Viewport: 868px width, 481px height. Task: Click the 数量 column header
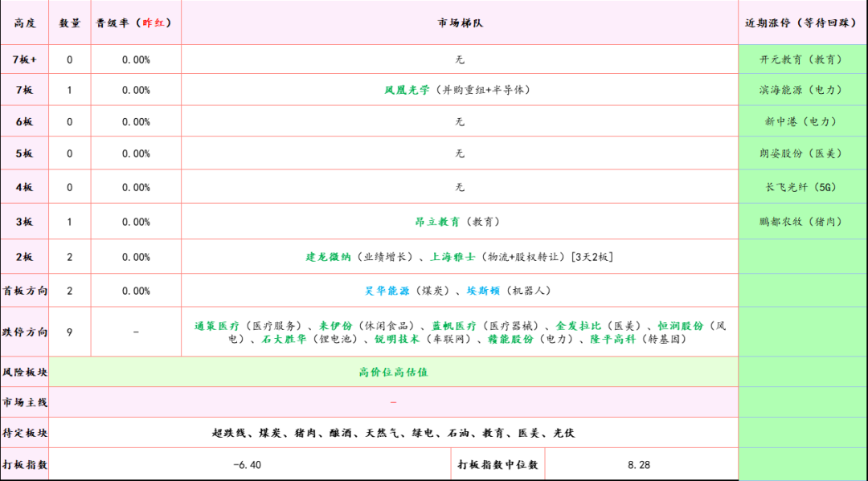click(70, 23)
